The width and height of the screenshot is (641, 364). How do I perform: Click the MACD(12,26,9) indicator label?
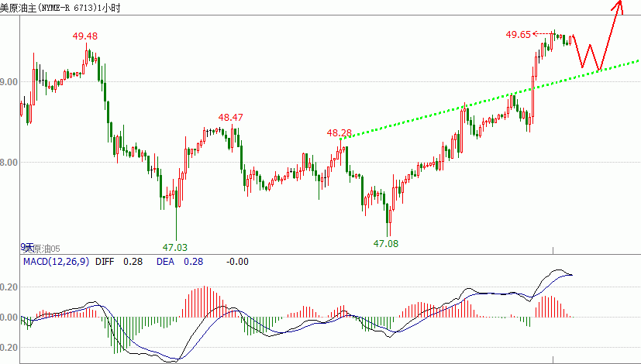coord(57,262)
